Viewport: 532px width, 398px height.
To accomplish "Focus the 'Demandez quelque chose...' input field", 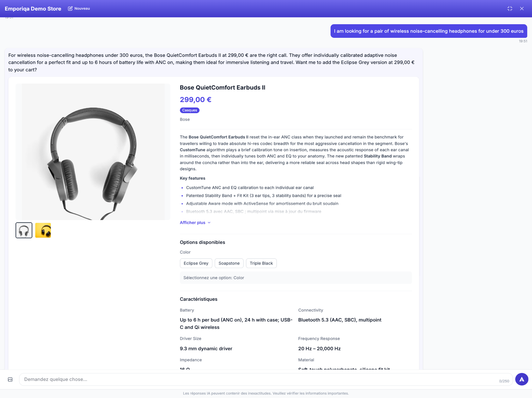I will point(266,379).
